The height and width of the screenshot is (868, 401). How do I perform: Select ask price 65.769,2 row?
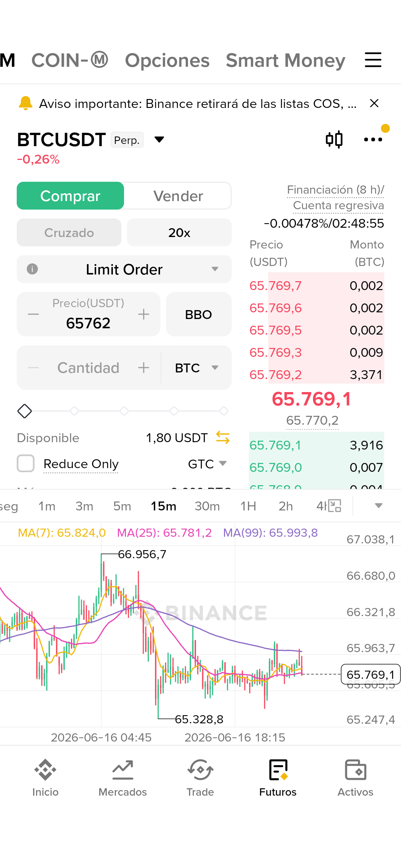click(317, 375)
